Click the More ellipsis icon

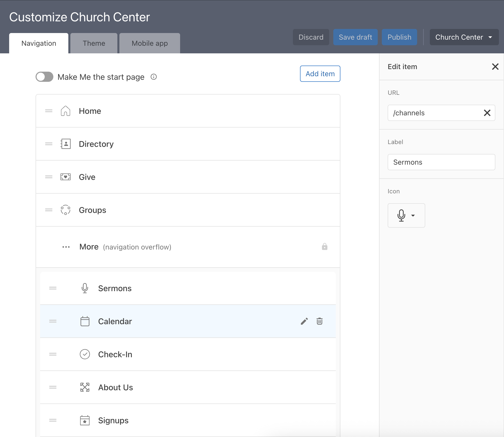click(66, 247)
